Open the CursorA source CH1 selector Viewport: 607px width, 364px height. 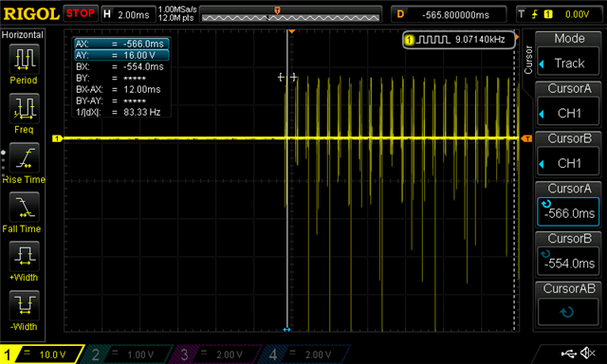568,113
